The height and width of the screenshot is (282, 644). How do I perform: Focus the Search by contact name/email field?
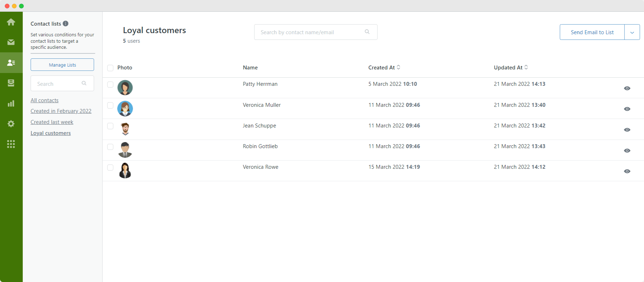pyautogui.click(x=316, y=32)
